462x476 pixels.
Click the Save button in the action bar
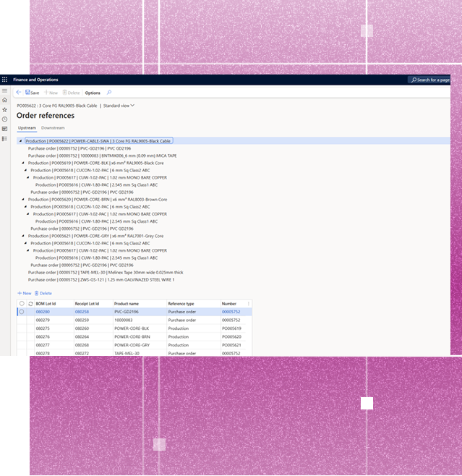click(x=33, y=93)
